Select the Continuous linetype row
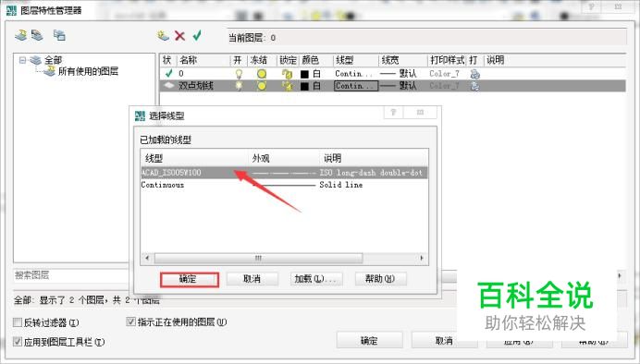Viewport: 640px width, 364px height. [284, 185]
